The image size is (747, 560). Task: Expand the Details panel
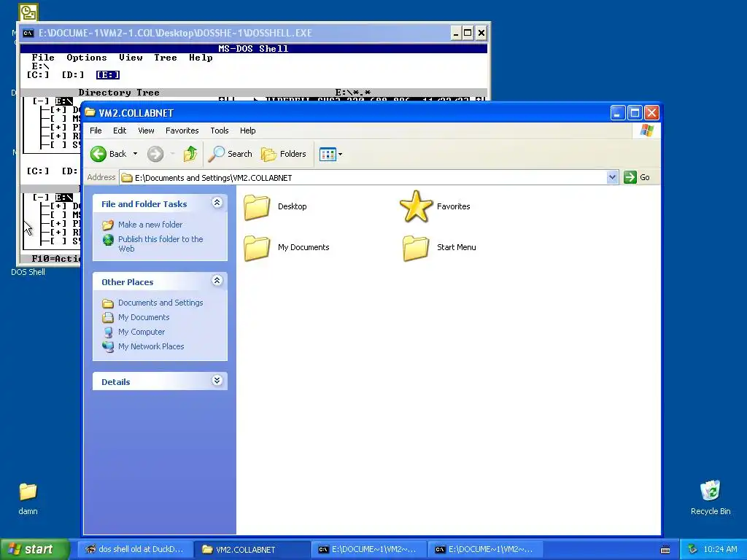[x=217, y=380]
